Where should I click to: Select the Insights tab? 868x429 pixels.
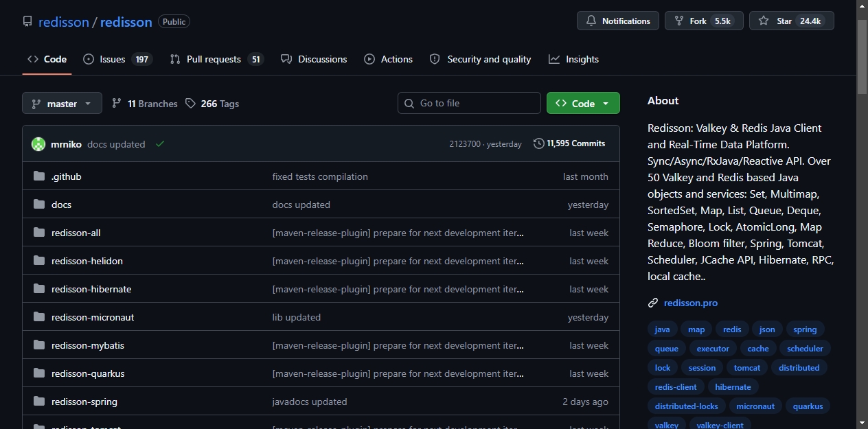574,59
